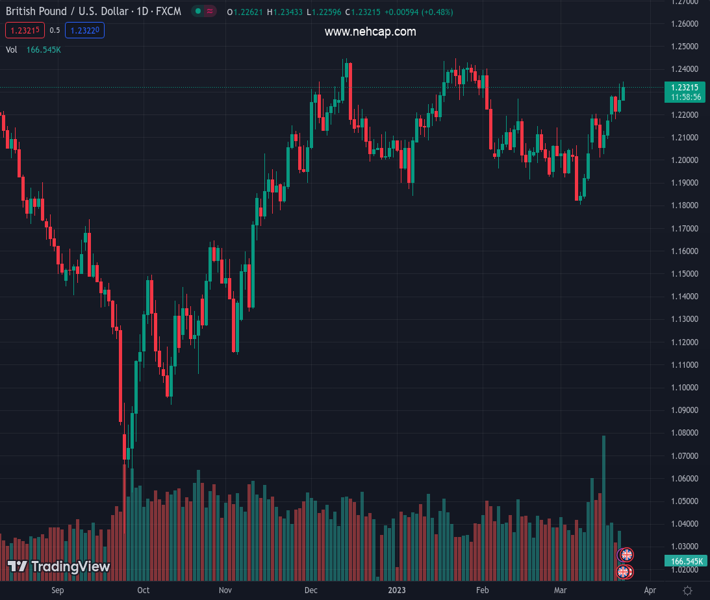Click the 1.20000 price scale label

685,160
